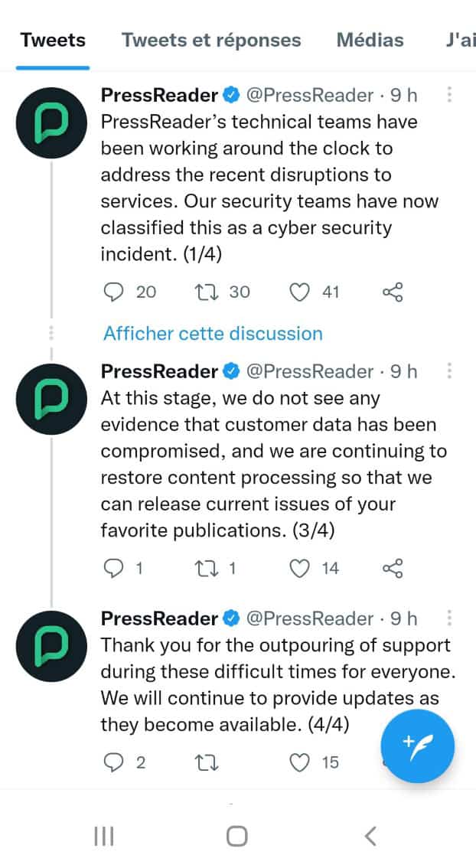Share the (3/4) customer data tweet
This screenshot has width=476, height=868.
[x=392, y=568]
